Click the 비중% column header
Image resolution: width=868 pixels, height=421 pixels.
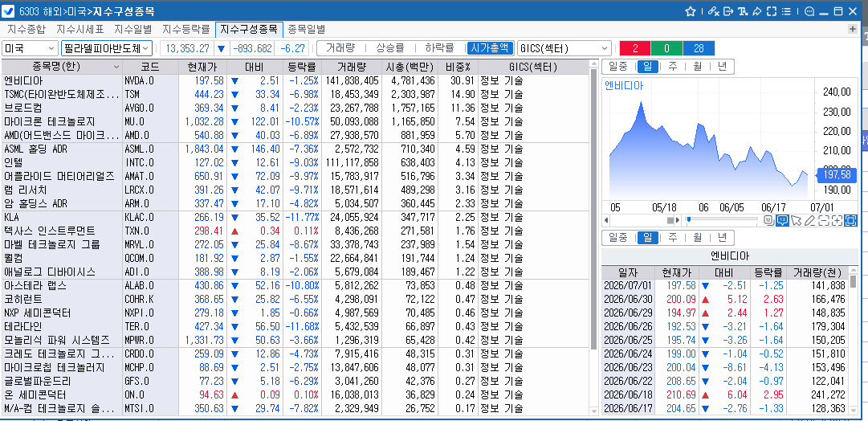[458, 67]
